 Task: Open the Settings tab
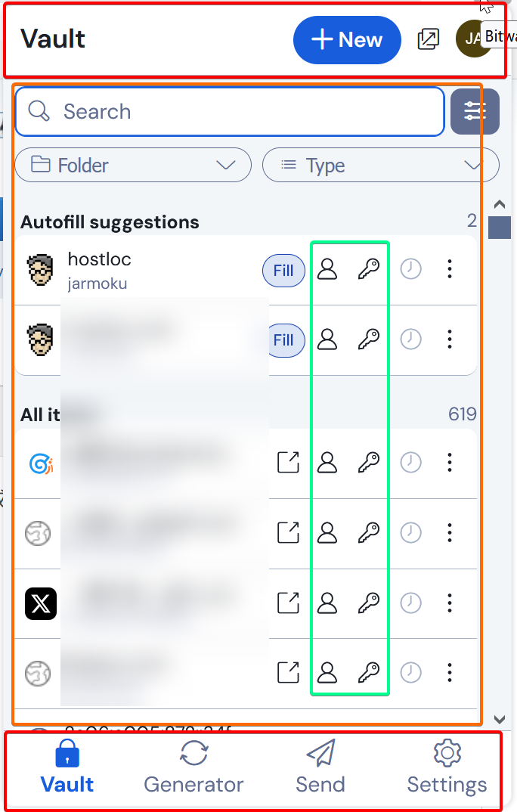click(447, 767)
